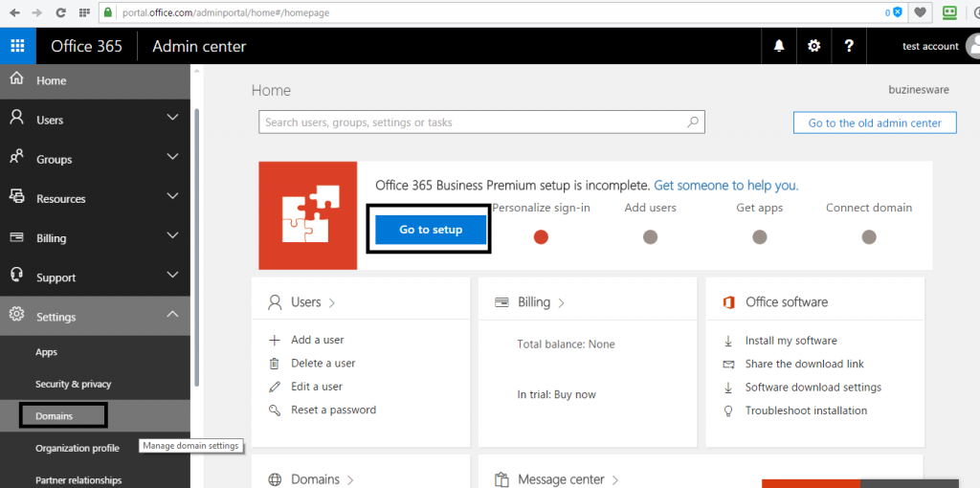Open Apps under Settings

pyautogui.click(x=46, y=352)
